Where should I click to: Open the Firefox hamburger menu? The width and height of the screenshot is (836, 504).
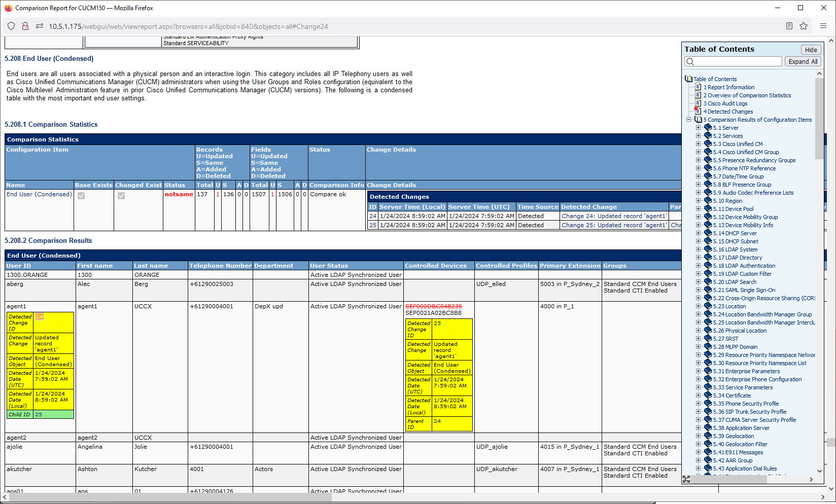[x=823, y=26]
